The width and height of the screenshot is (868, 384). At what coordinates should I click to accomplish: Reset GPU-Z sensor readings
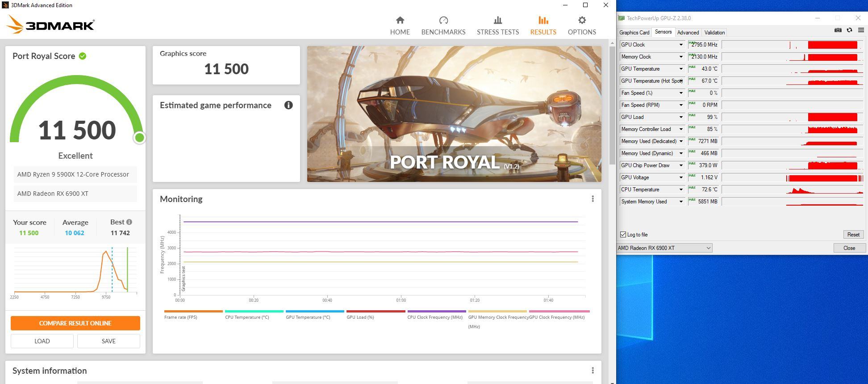click(x=853, y=235)
